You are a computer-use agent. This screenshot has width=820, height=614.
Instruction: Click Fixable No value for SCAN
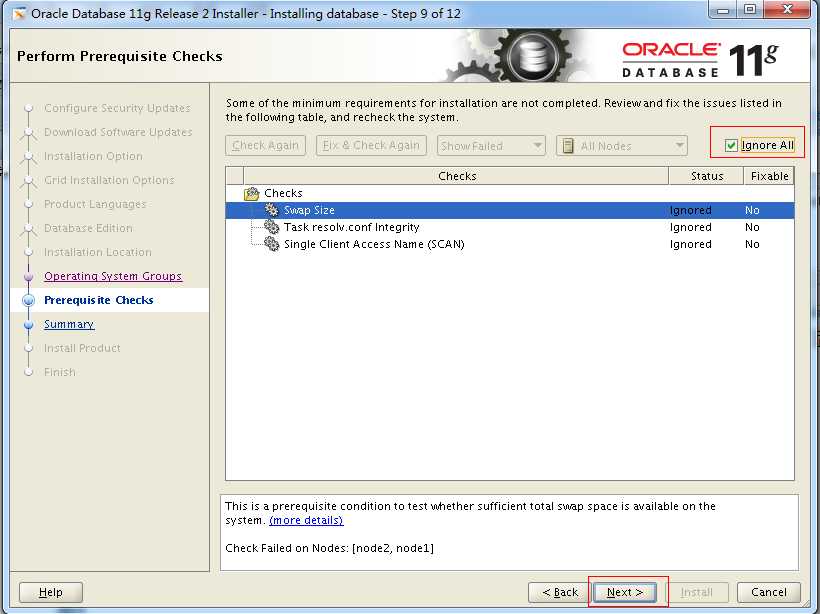[752, 244]
